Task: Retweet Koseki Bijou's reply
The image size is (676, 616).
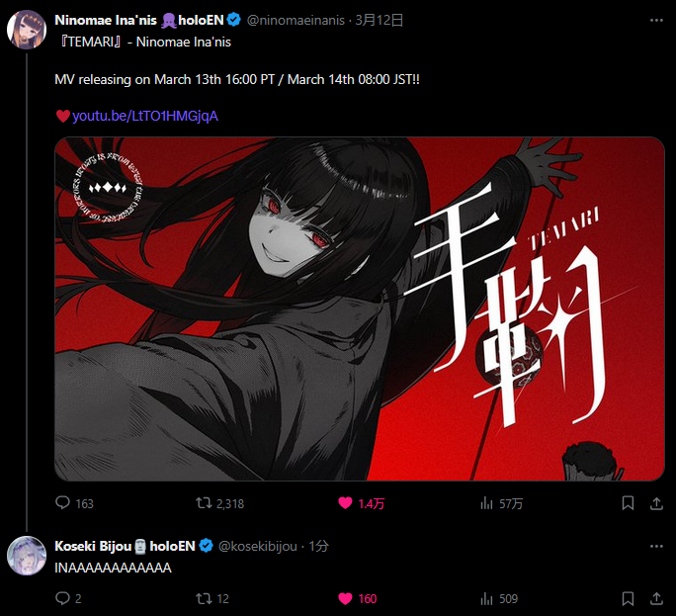Action: pos(212,598)
